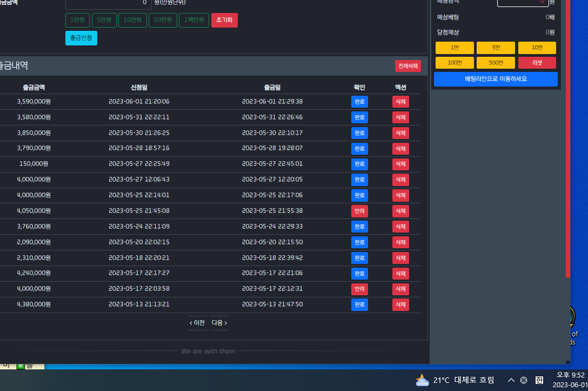
Task: Select the request date 2023-05-20 22:02:15
Action: [139, 242]
